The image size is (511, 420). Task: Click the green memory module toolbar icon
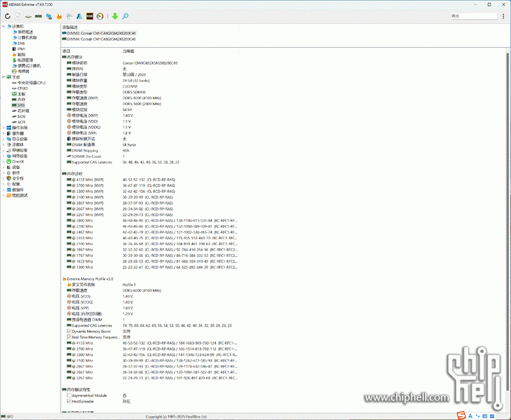tap(39, 16)
